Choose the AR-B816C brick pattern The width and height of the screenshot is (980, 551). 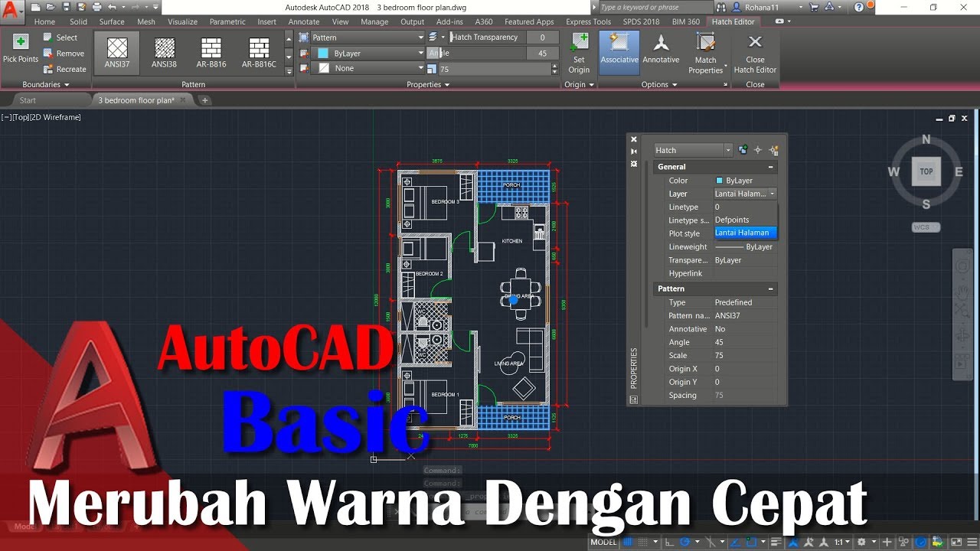pyautogui.click(x=259, y=53)
